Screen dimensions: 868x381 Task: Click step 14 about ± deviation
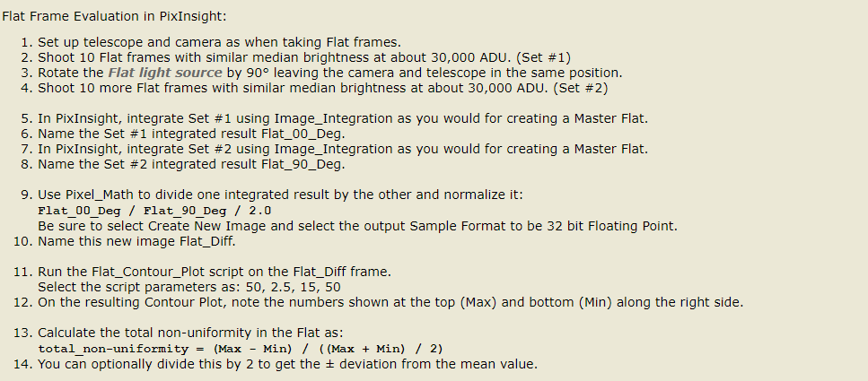coord(287,364)
